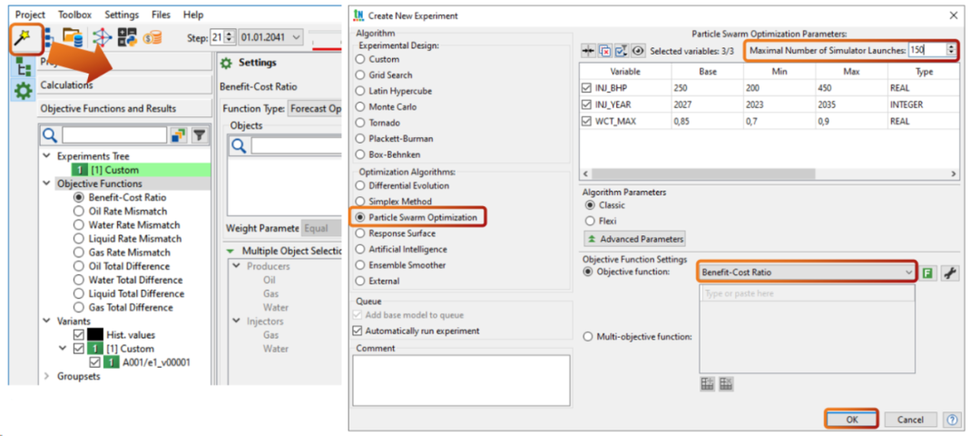The image size is (980, 436).
Task: Click the simulator launches stepper arrows
Action: 951,50
